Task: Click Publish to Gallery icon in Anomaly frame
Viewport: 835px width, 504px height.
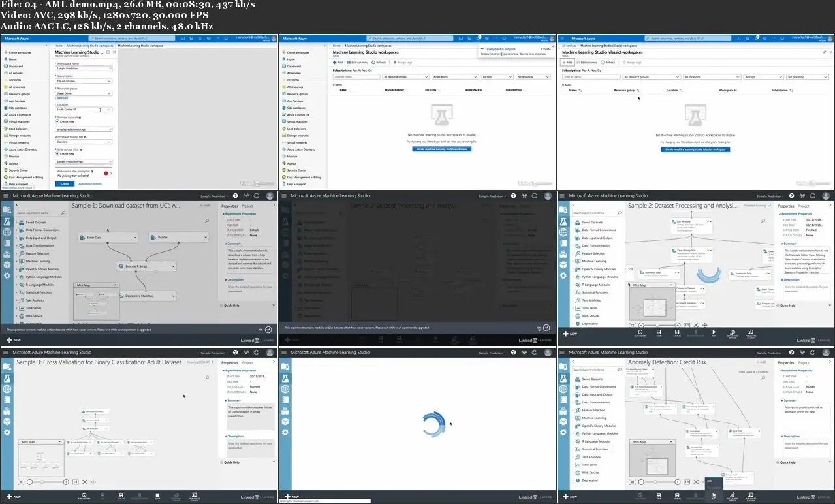Action: [750, 496]
